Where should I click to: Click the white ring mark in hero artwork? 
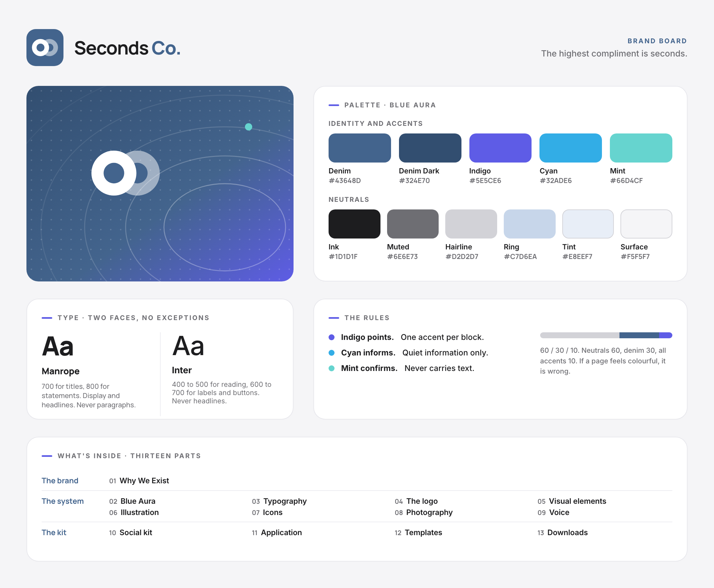(x=114, y=173)
